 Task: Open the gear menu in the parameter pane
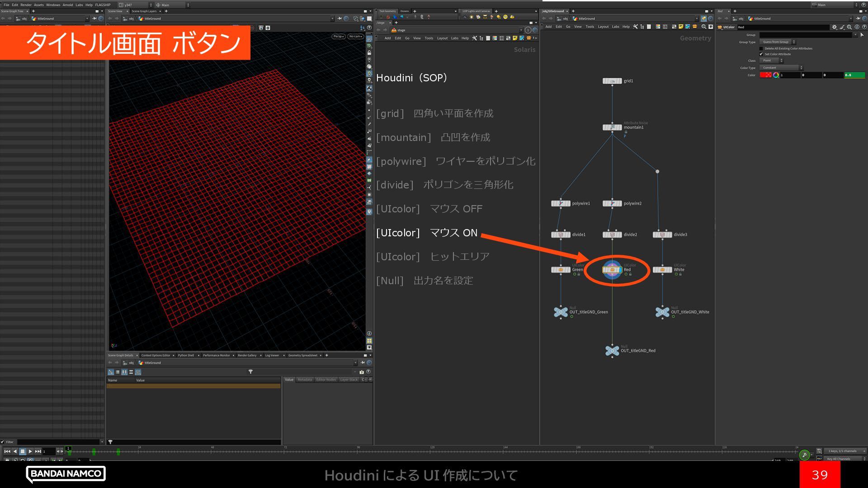(x=835, y=27)
